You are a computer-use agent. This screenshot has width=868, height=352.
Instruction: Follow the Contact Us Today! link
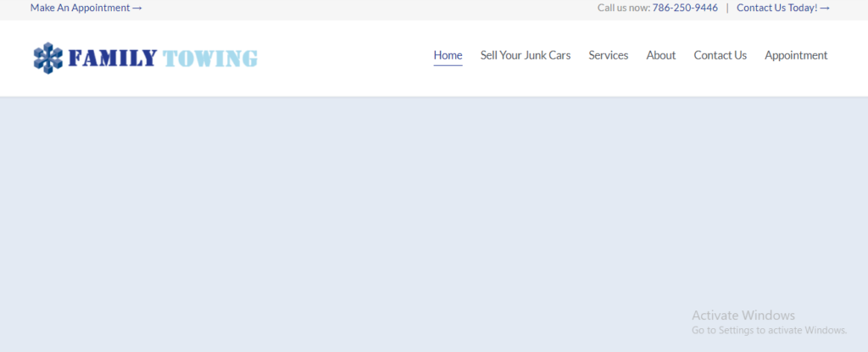coord(776,8)
